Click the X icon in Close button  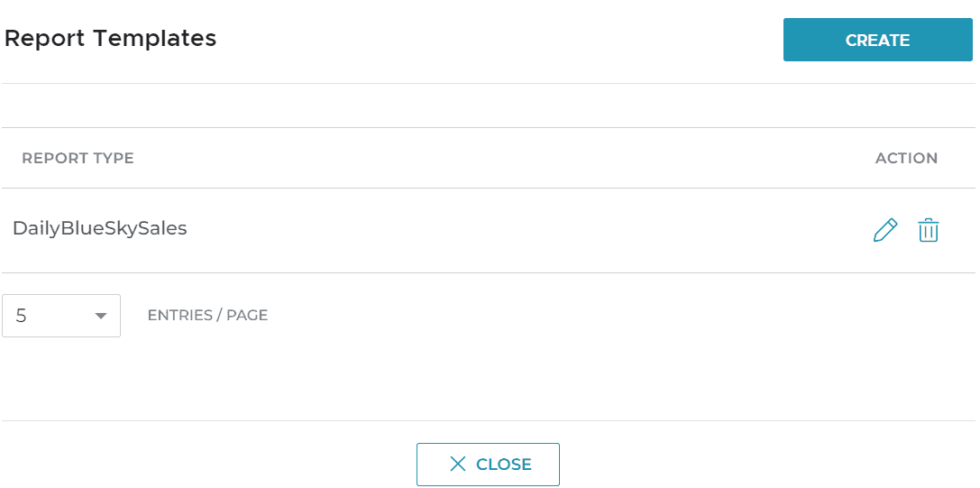coord(458,465)
